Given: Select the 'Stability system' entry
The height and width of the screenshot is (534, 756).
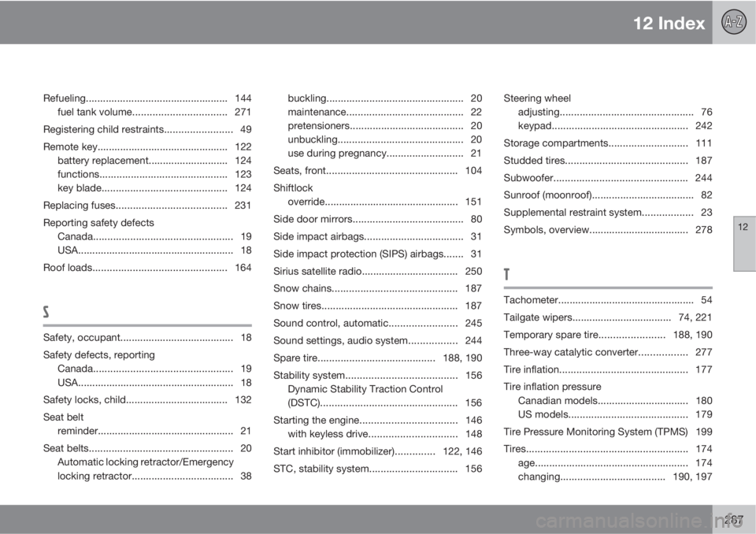Looking at the screenshot, I should [x=377, y=375].
